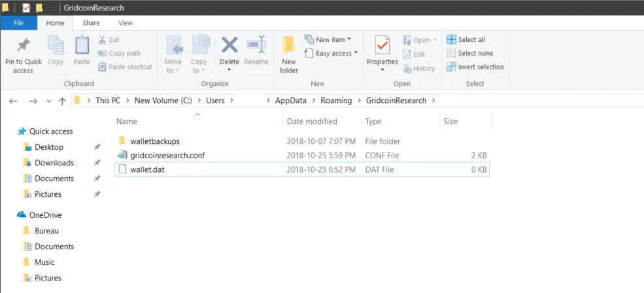Click the Pin to Quick access icon
The height and width of the screenshot is (293, 644).
coord(24,45)
